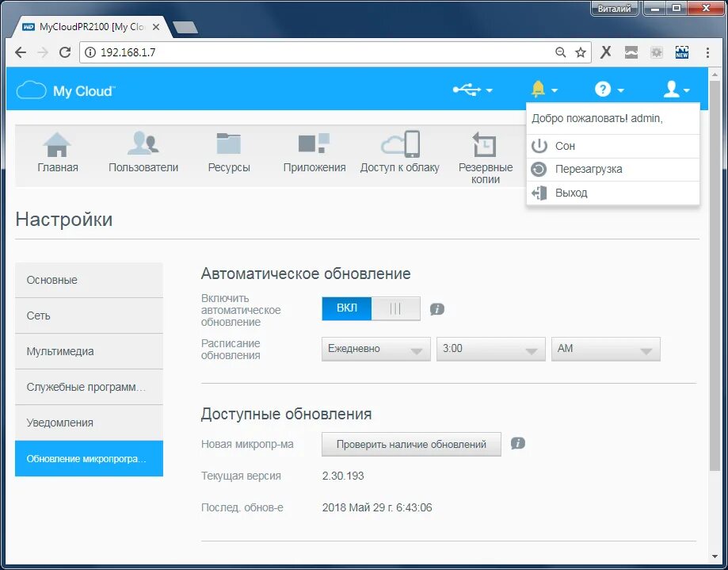Viewport: 728px width, 570px height.
Task: Click the scrollbar up arrow
Action: (x=715, y=74)
